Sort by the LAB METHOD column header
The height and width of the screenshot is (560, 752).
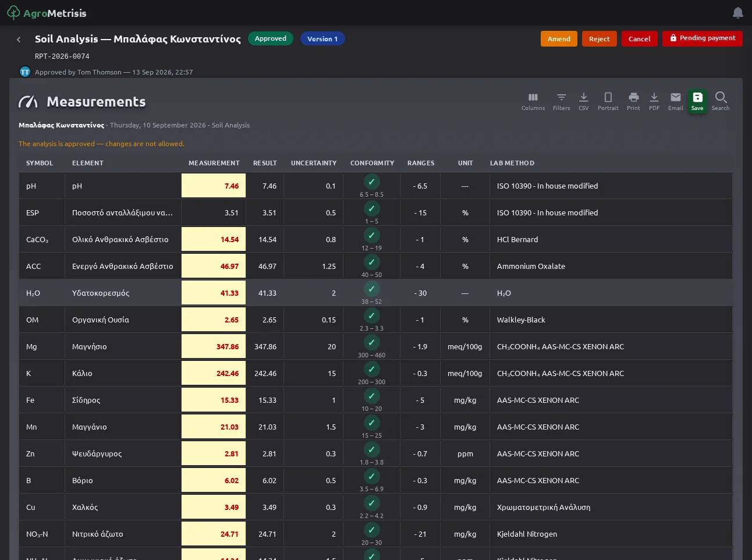click(x=512, y=163)
